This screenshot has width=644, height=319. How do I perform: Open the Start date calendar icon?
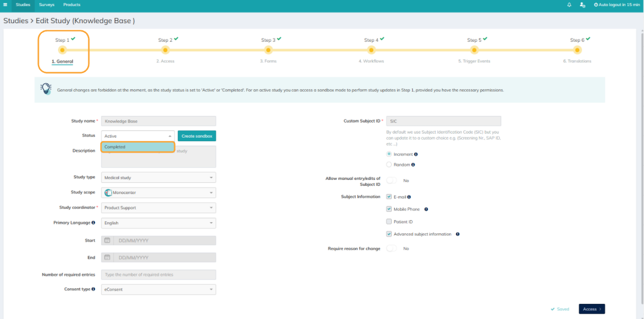(x=107, y=241)
